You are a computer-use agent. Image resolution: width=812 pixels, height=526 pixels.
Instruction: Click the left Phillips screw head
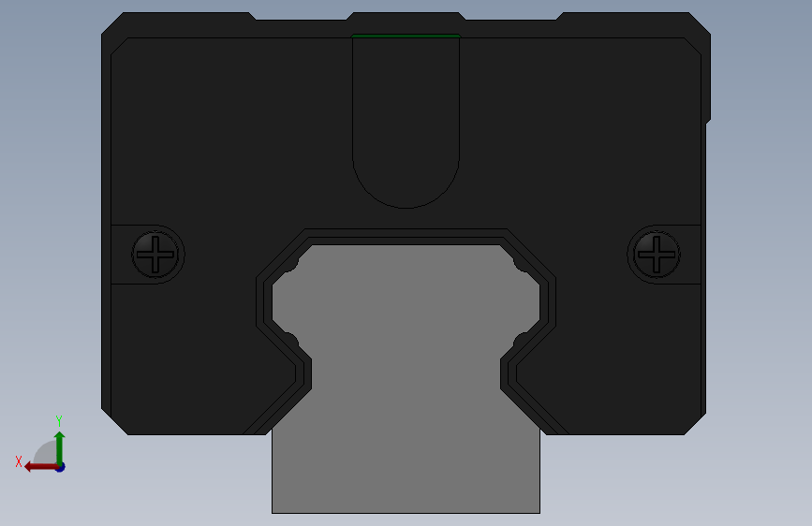point(155,255)
